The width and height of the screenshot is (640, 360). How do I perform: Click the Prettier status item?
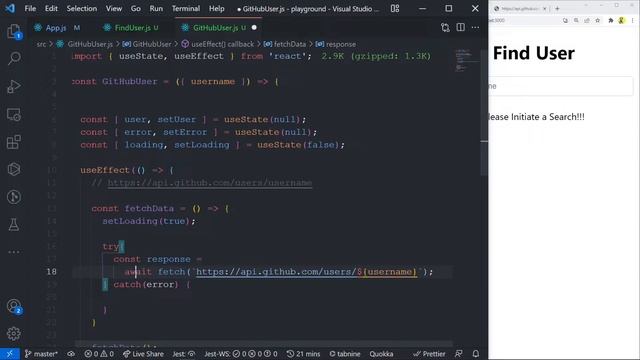429,354
